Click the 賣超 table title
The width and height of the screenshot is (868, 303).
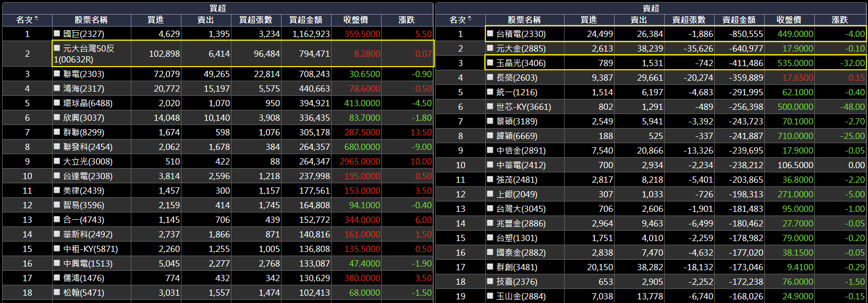click(x=651, y=8)
